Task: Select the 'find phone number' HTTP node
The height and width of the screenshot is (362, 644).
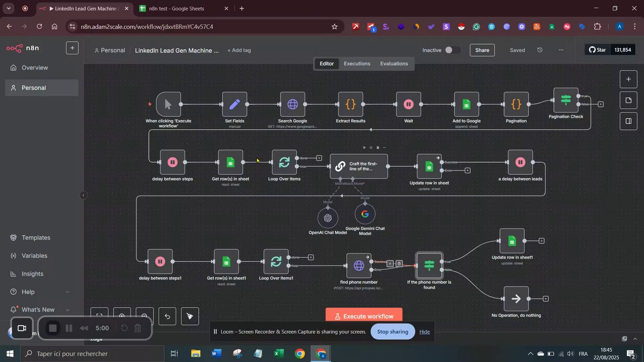Action: pos(359,265)
